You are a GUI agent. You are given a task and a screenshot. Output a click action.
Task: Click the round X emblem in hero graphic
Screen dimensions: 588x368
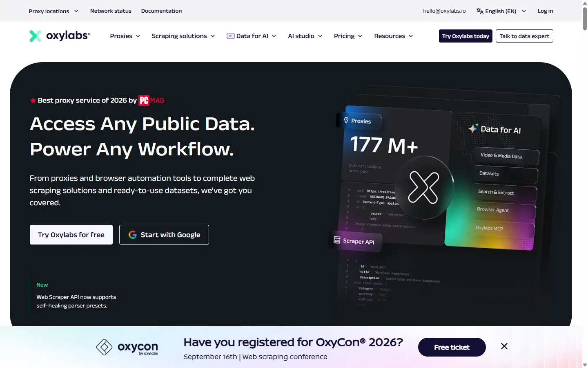(x=424, y=188)
